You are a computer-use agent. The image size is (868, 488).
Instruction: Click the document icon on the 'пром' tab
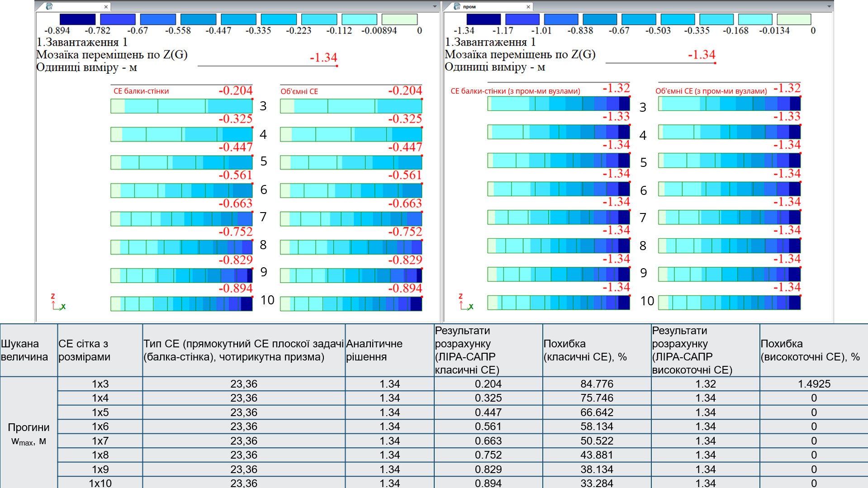457,6
